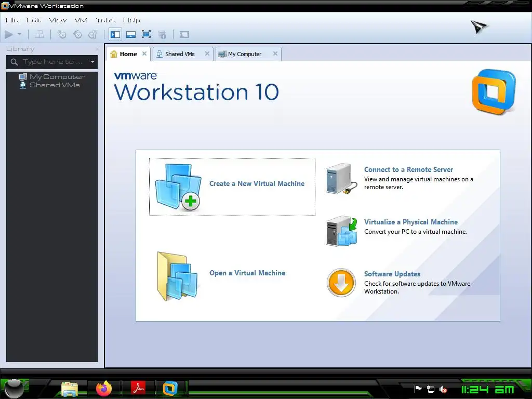The image size is (532, 399).
Task: Click the Shared VMs icon in Library
Action: click(22, 85)
